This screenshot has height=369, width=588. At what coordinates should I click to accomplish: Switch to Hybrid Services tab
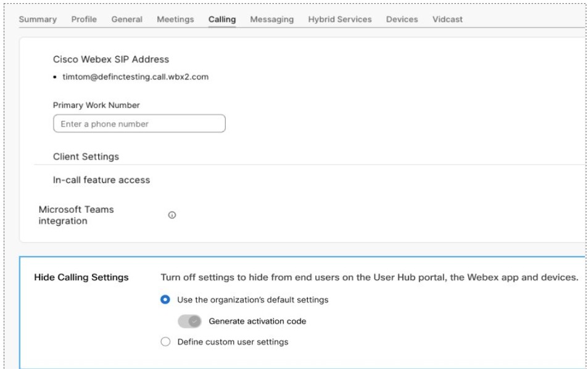coord(340,19)
